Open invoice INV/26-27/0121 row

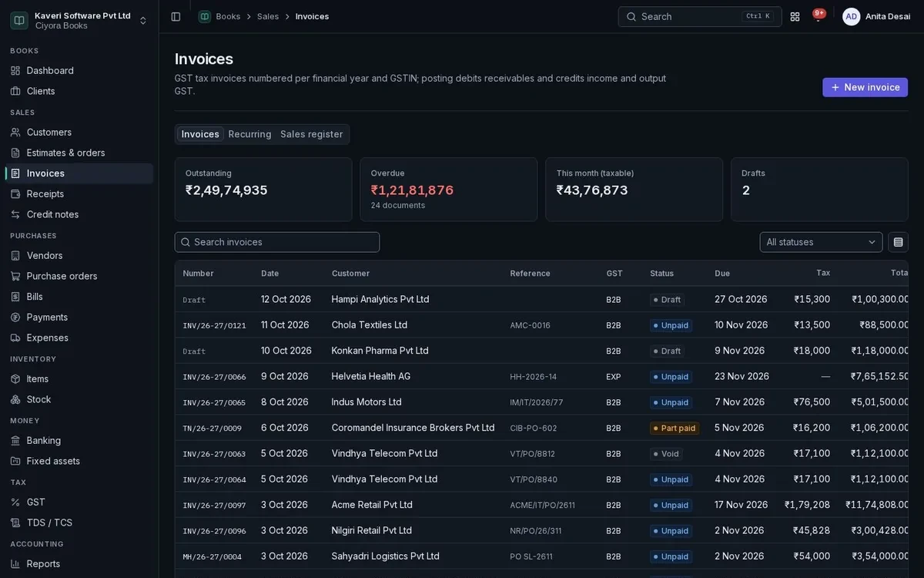541,325
